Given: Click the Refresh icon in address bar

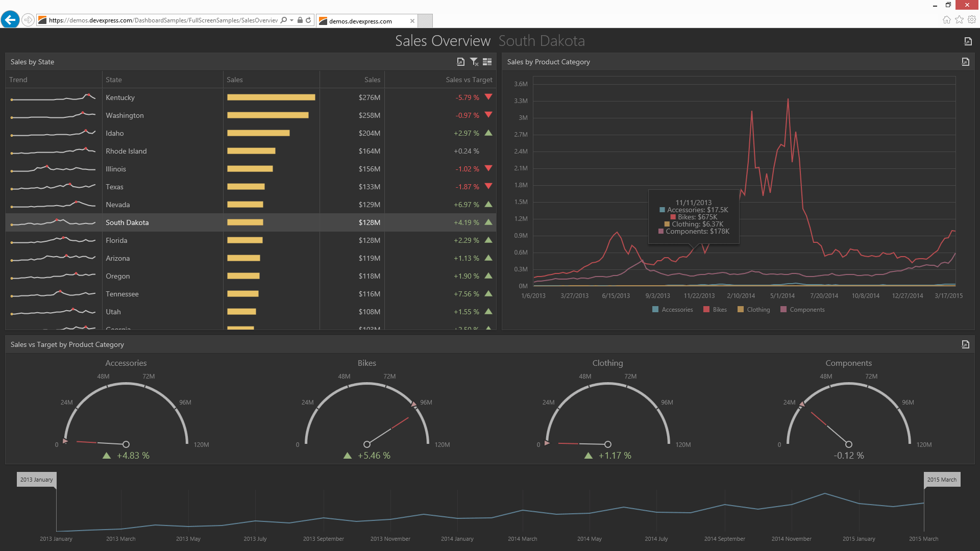Looking at the screenshot, I should 308,20.
